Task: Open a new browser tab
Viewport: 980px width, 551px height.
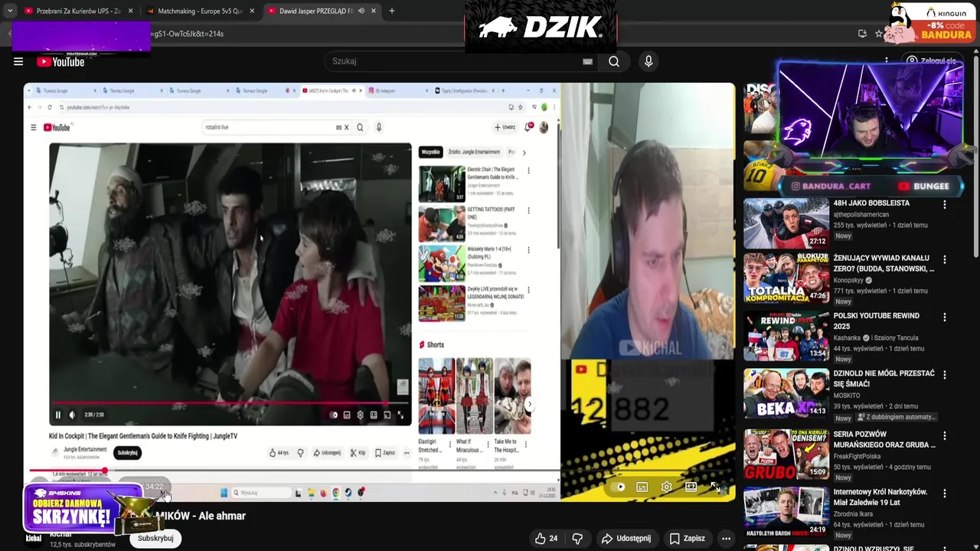Action: tap(392, 11)
